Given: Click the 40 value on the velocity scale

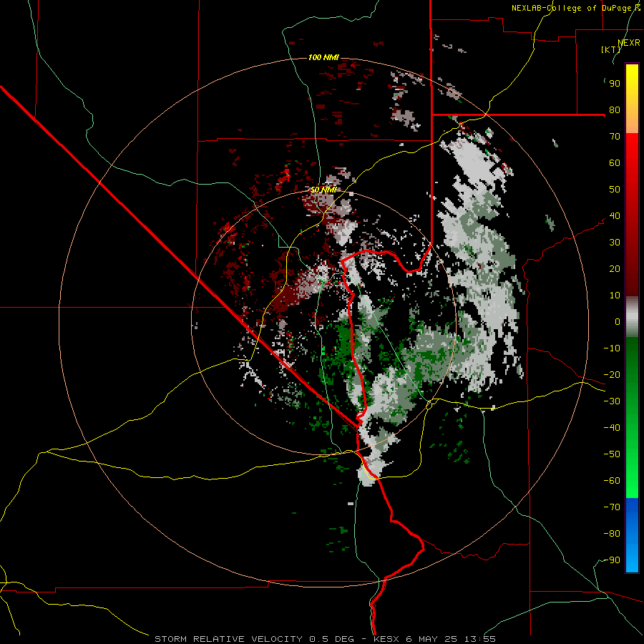Looking at the screenshot, I should pos(615,216).
